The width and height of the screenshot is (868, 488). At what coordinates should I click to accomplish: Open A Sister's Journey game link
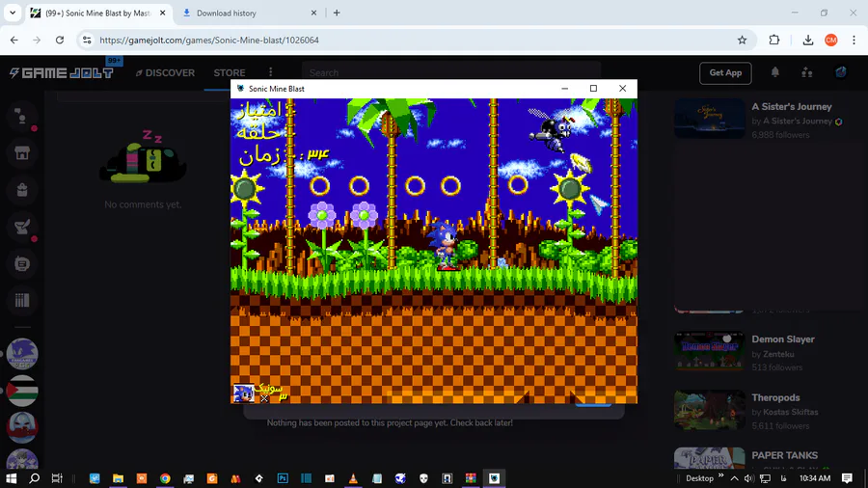pos(792,107)
